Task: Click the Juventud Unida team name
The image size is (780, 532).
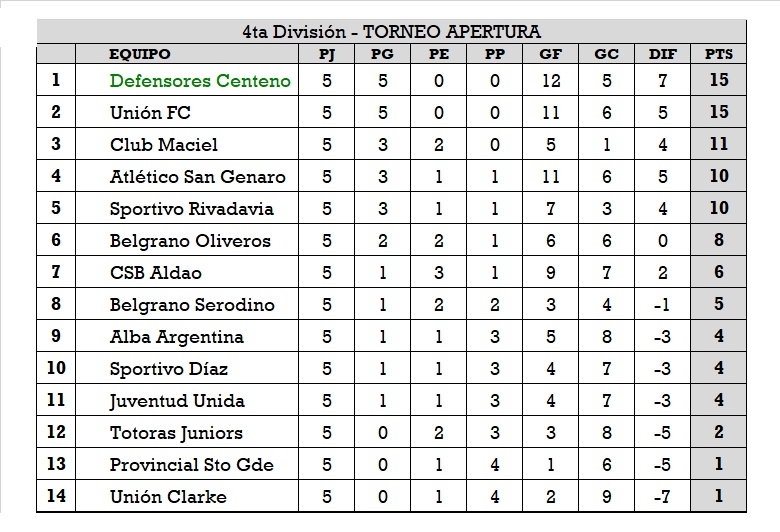Action: tap(178, 401)
